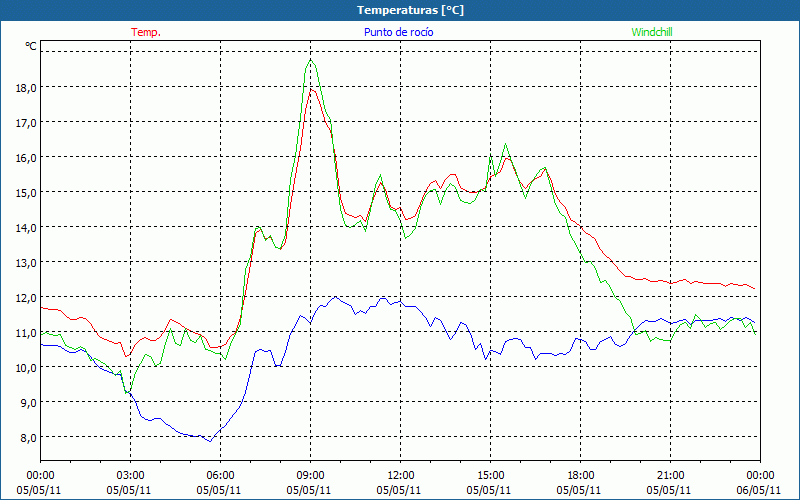Click the 09:00 time axis label

click(x=310, y=476)
